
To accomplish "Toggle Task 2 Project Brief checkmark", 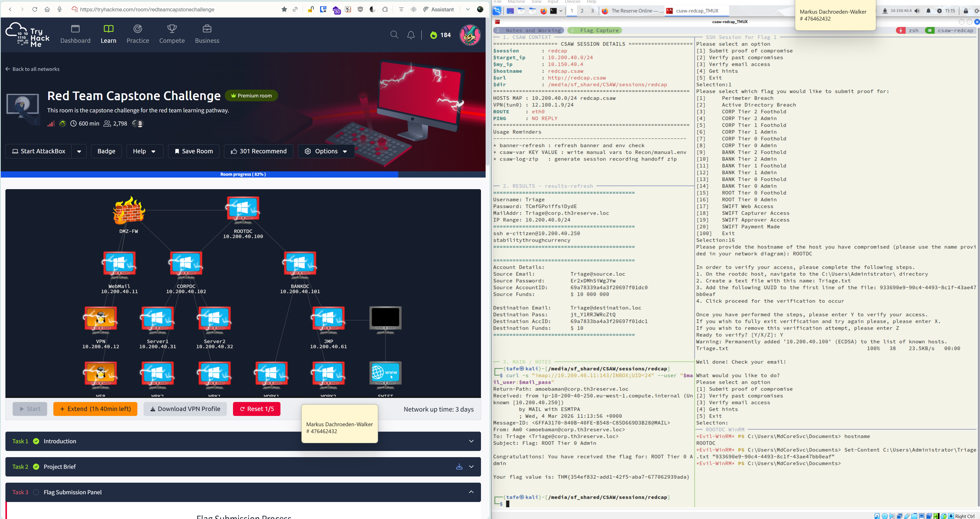I will pos(36,466).
